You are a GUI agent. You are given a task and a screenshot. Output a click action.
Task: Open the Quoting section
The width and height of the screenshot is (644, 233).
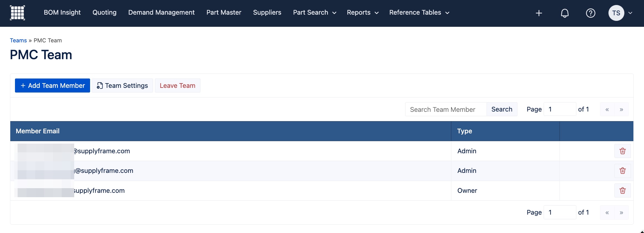pos(104,12)
